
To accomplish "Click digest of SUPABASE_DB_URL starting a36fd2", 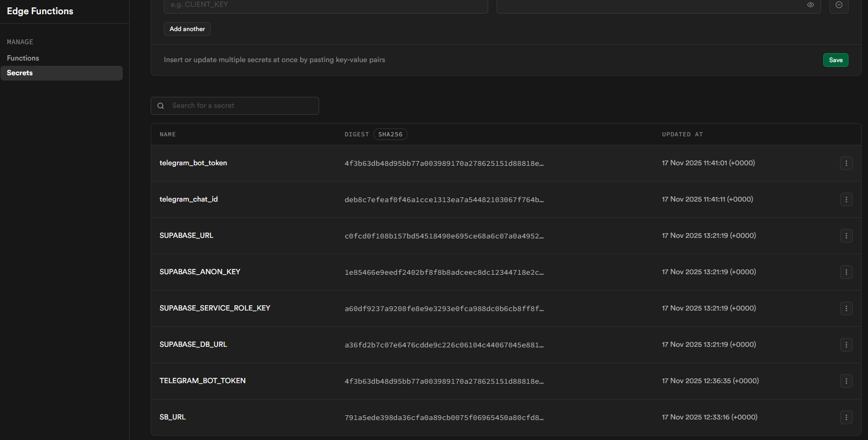I will click(444, 345).
